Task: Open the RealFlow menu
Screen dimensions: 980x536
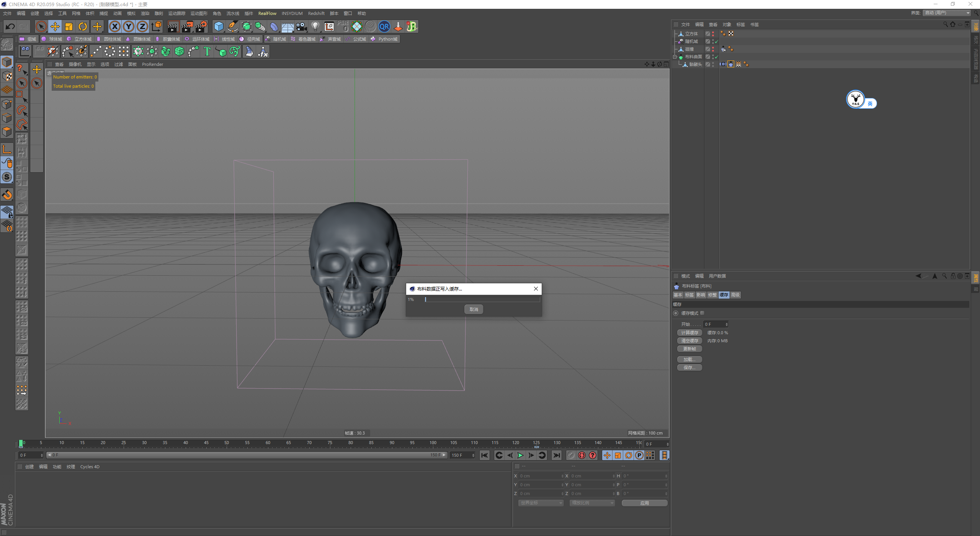Action: [267, 13]
